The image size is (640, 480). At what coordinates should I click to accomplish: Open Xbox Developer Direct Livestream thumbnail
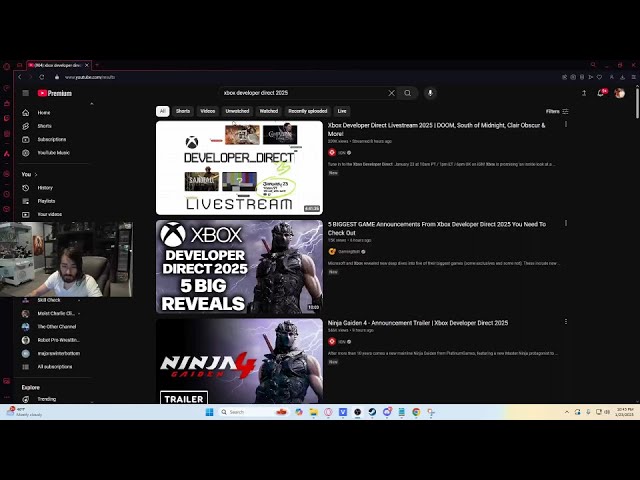[239, 168]
